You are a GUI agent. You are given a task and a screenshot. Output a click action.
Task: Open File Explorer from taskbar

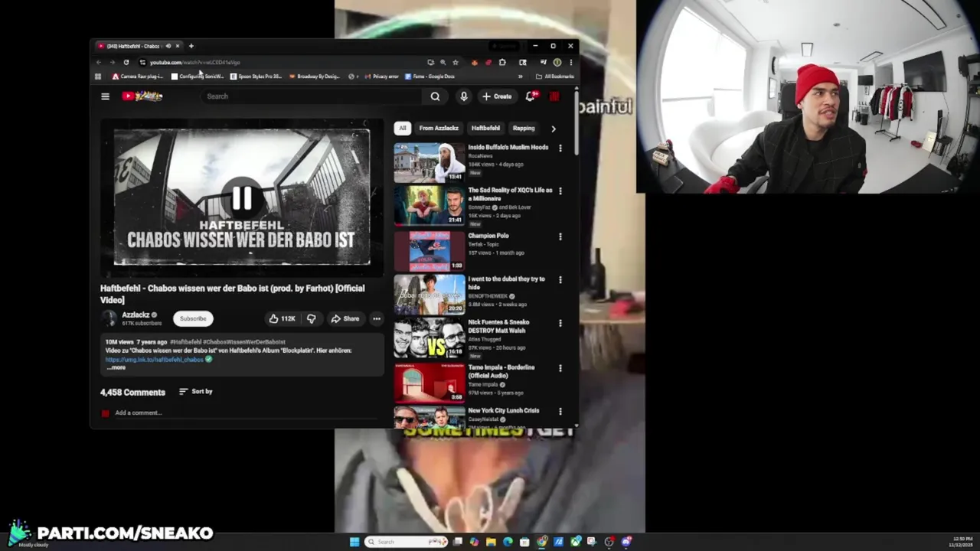click(x=491, y=542)
